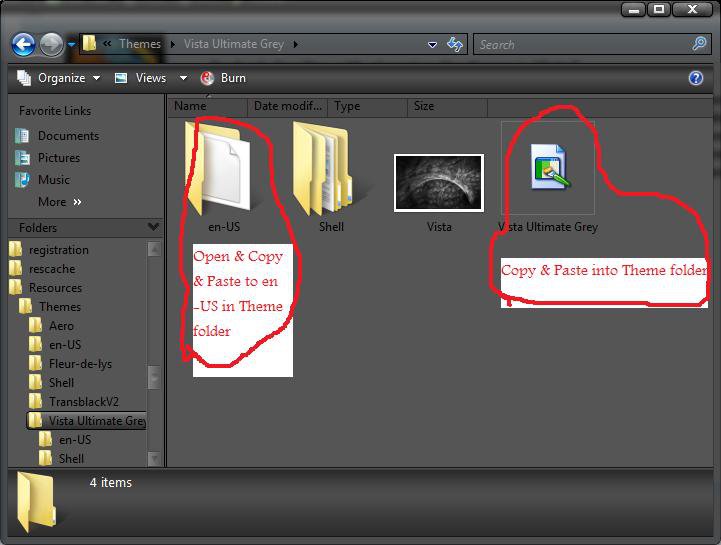Image resolution: width=721 pixels, height=545 pixels.
Task: Click the folder icon in details pane
Action: click(x=36, y=503)
